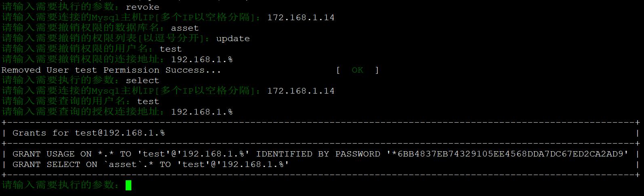Click the username 'test' after revoke prompt
The image size is (644, 196).
click(171, 49)
